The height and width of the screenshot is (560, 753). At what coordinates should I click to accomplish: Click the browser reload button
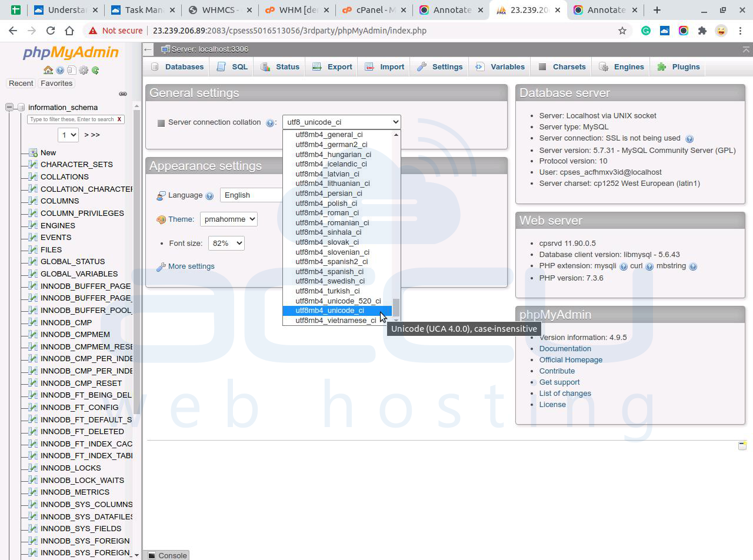point(51,31)
